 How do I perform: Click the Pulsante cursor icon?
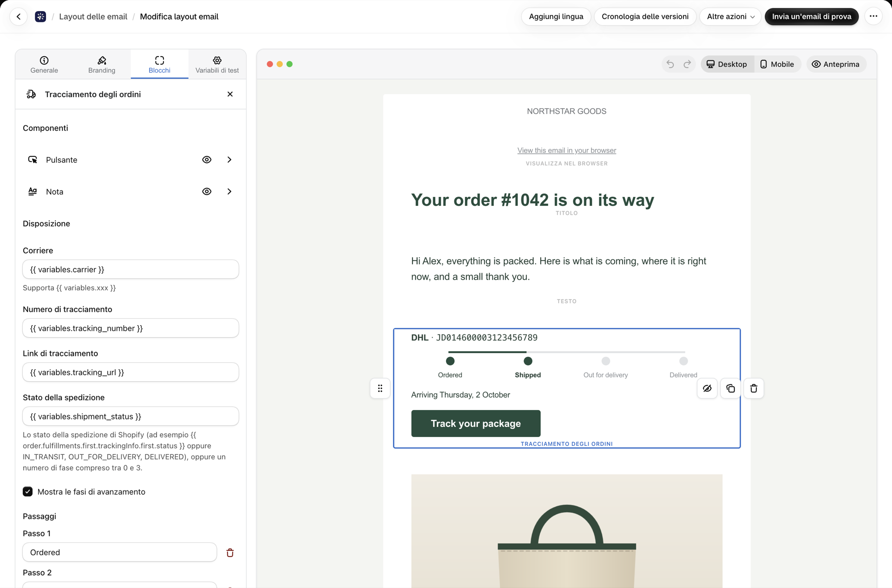coord(33,160)
